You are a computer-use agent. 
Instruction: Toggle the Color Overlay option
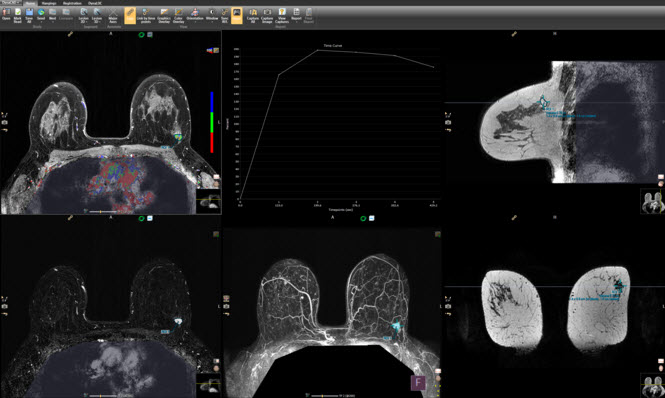pyautogui.click(x=179, y=15)
